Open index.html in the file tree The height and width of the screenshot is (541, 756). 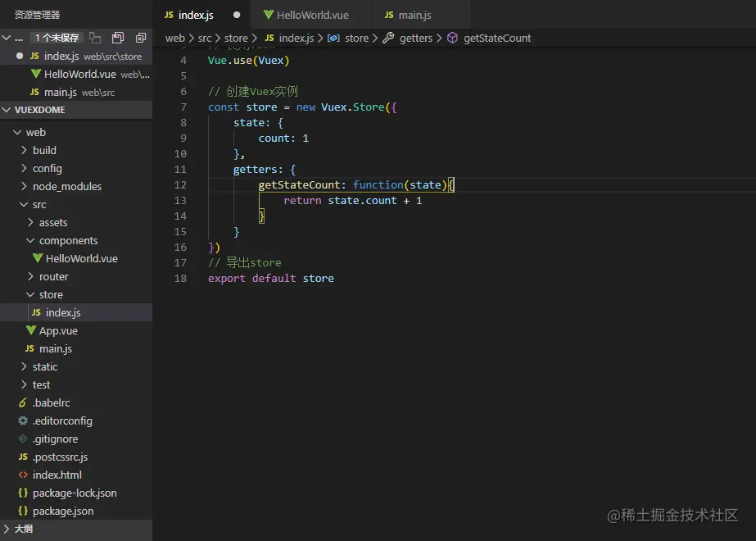(76, 475)
